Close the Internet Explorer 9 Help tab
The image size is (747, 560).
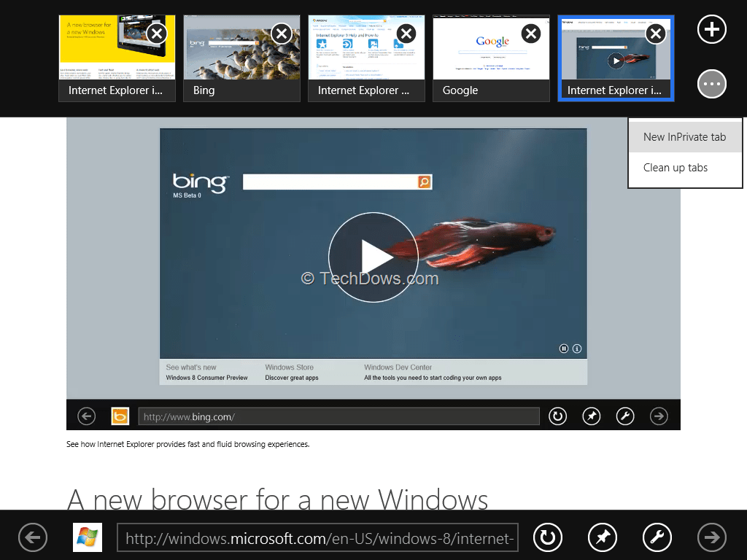pyautogui.click(x=406, y=34)
